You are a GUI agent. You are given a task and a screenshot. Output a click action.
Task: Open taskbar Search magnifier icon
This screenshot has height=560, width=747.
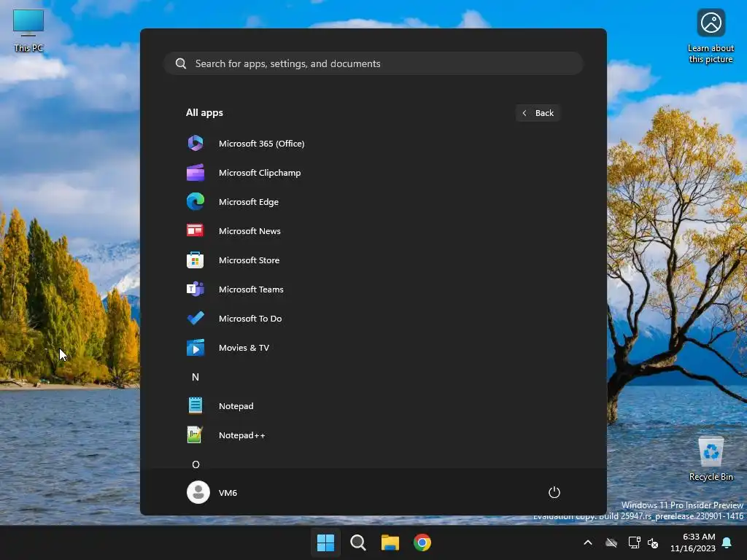point(357,542)
